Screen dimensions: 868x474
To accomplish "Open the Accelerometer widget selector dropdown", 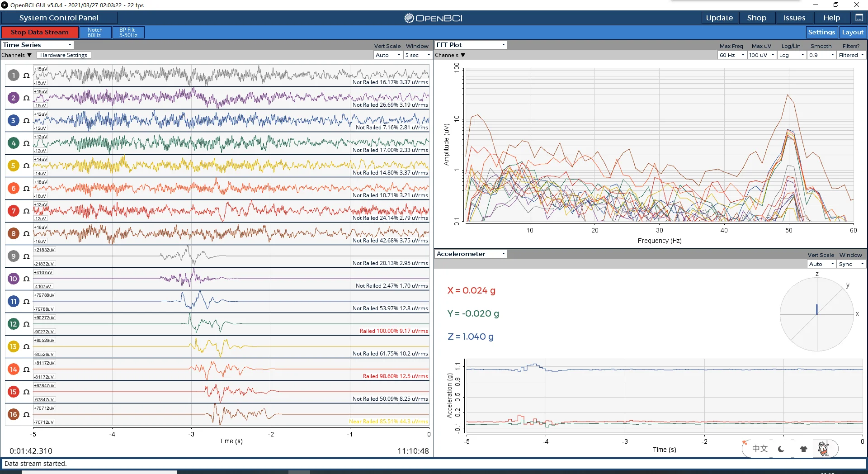I will pyautogui.click(x=471, y=254).
